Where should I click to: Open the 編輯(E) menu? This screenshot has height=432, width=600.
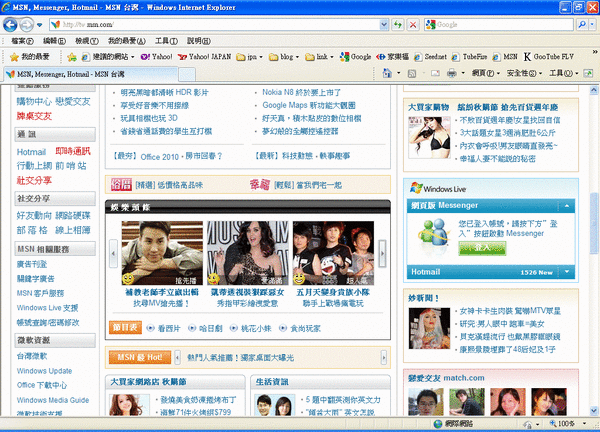pos(54,41)
